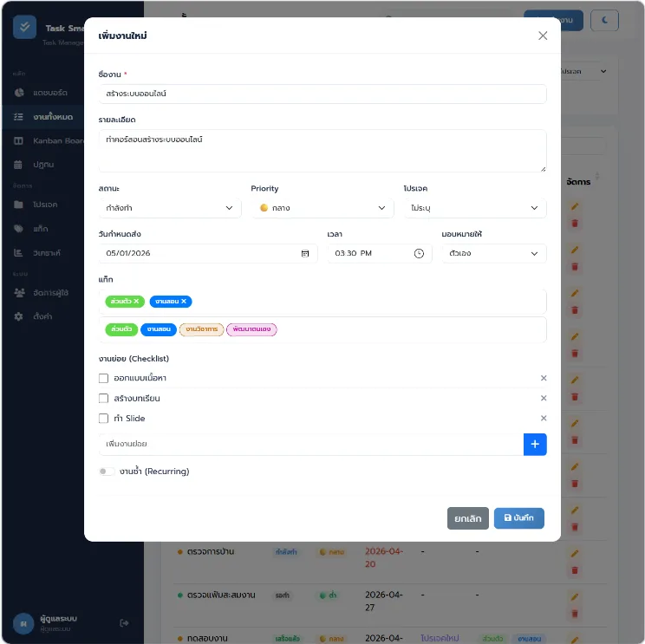Select the green ส่วนตัว tag option
This screenshot has width=645, height=644.
coord(121,329)
